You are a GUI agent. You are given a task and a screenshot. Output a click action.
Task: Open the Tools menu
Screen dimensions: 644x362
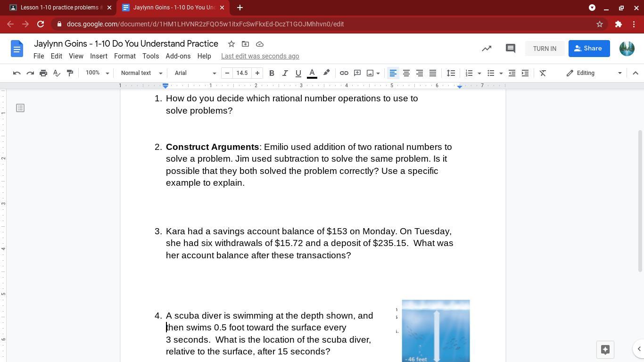(x=150, y=56)
